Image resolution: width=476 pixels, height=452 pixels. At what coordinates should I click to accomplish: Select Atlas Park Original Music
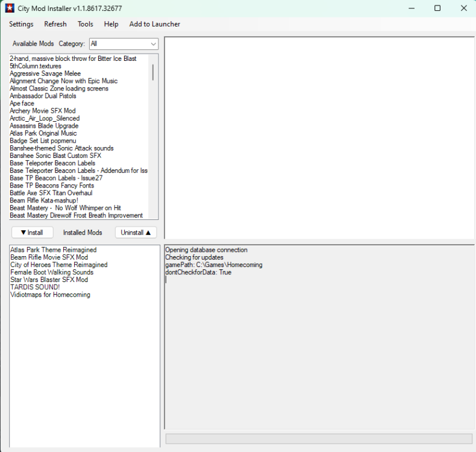click(x=43, y=133)
